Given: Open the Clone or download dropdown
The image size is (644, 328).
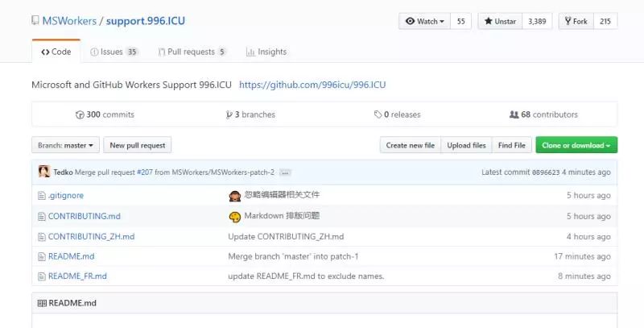Looking at the screenshot, I should (576, 145).
